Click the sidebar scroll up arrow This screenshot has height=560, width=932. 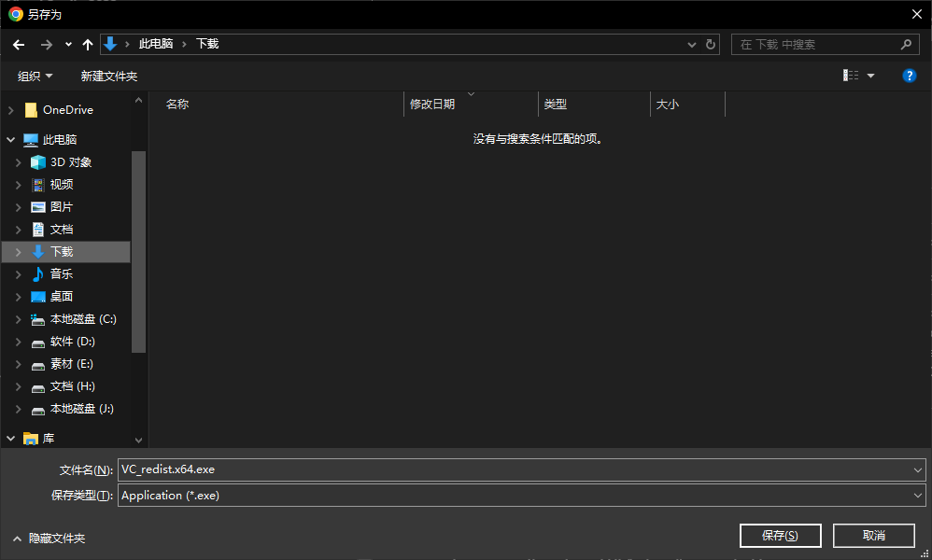[x=138, y=101]
